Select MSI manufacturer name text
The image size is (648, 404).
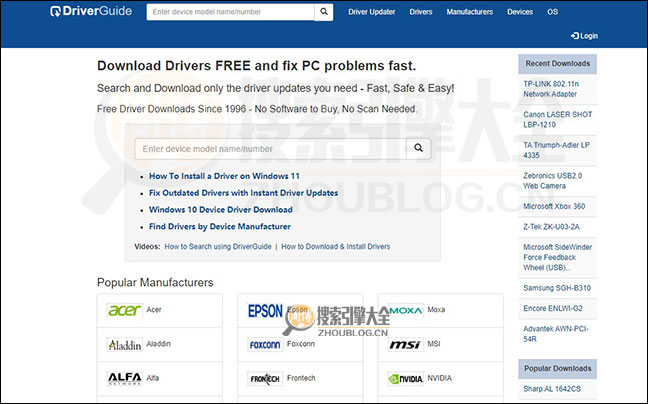[x=434, y=344]
